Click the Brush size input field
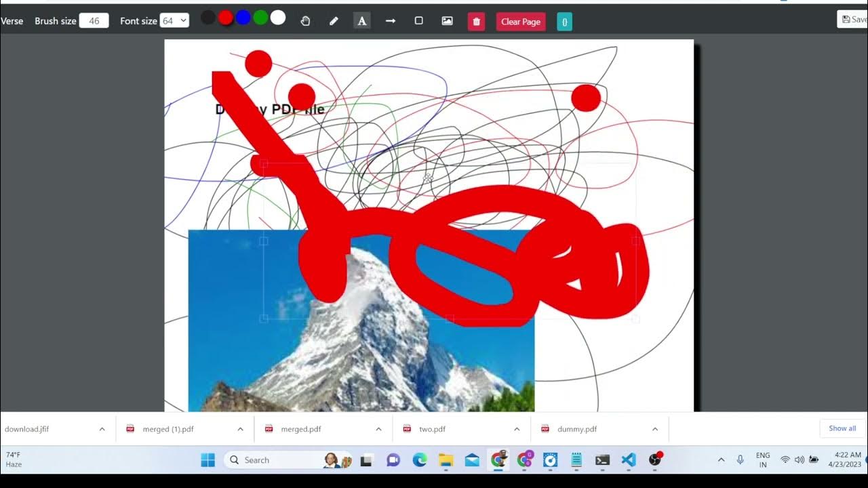The image size is (868, 488). (x=94, y=21)
